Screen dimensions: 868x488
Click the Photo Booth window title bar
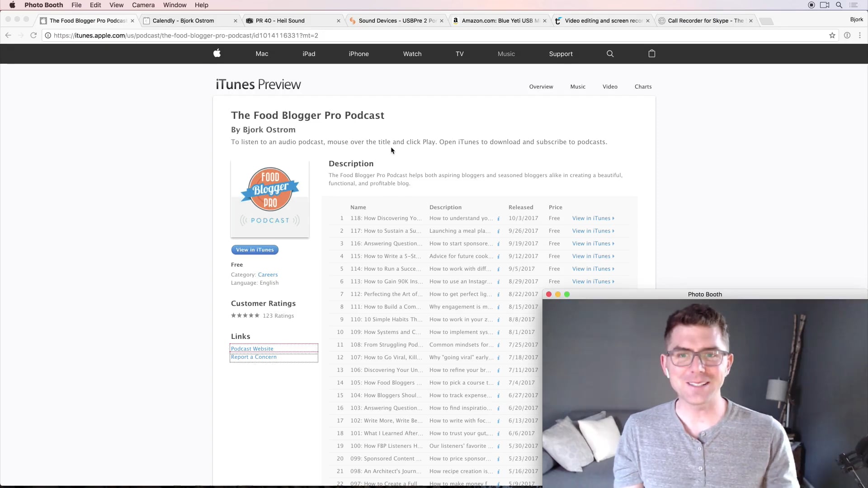coord(705,294)
